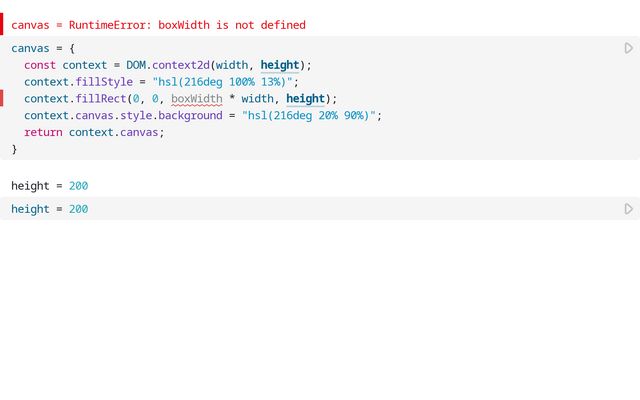Click the red gutter marker on fillRect line
640x400 pixels.
coord(2,98)
